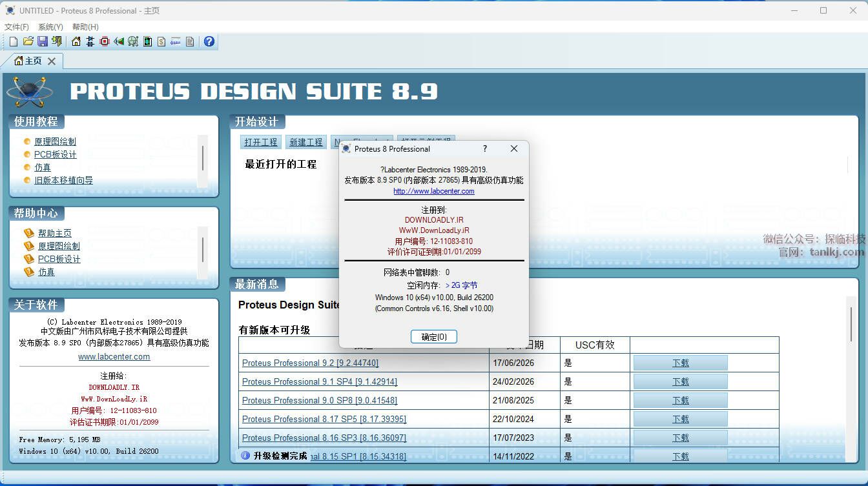Image resolution: width=868 pixels, height=486 pixels.
Task: Click the USC有效 column header
Action: (x=594, y=345)
